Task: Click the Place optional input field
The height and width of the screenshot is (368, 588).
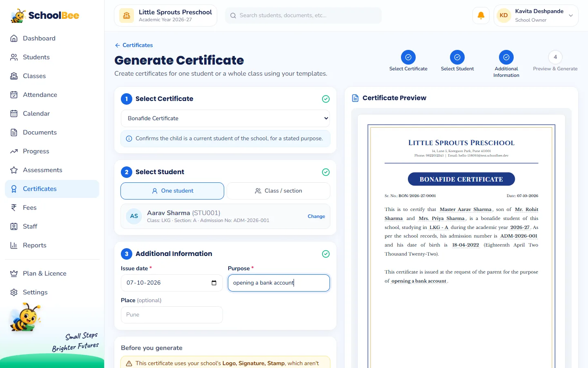Action: click(172, 315)
